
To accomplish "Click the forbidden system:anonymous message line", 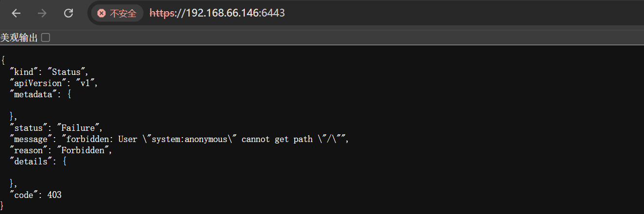I will point(179,139).
